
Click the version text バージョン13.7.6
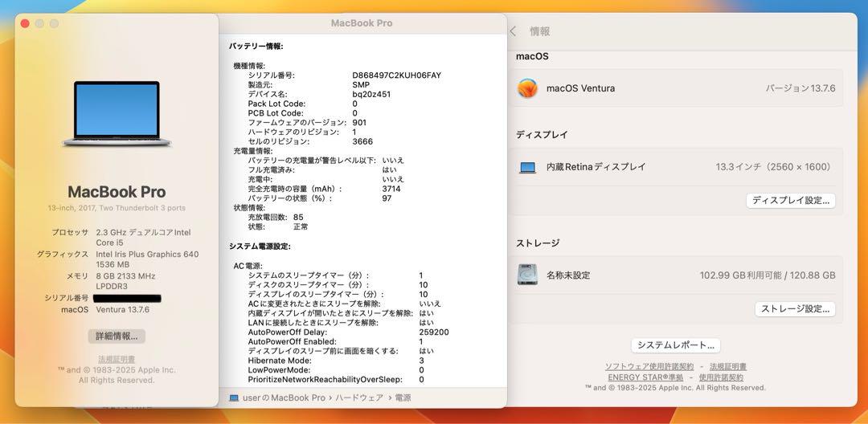[x=800, y=88]
